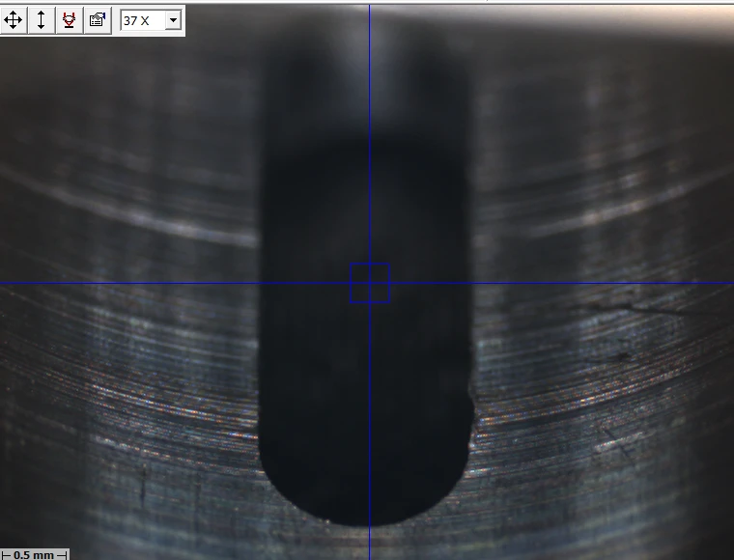Expand the 37 X magnification dropdown arrow
This screenshot has width=734, height=560.
tap(173, 20)
